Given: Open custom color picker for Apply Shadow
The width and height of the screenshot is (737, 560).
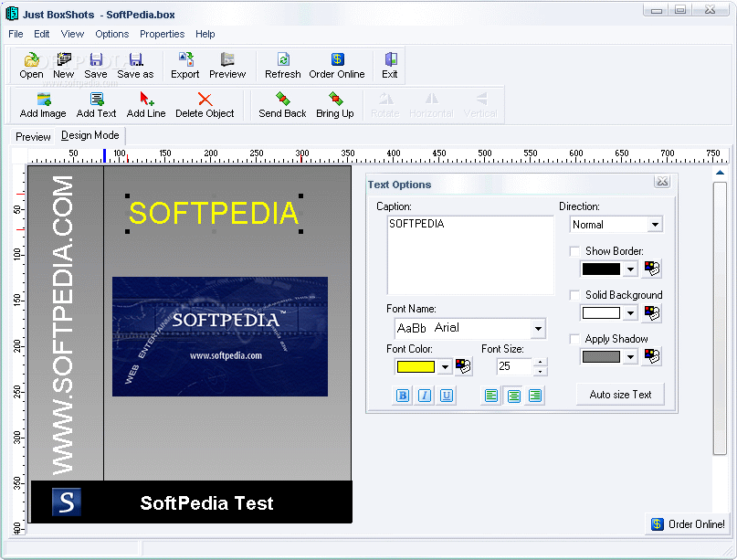Looking at the screenshot, I should coord(652,356).
